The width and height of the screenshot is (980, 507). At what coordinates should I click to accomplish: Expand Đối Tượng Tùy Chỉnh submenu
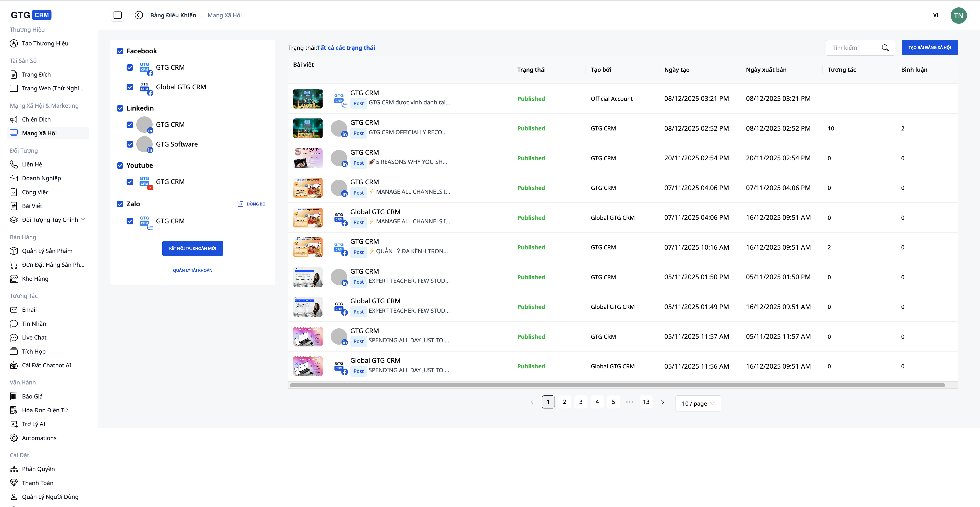point(83,219)
